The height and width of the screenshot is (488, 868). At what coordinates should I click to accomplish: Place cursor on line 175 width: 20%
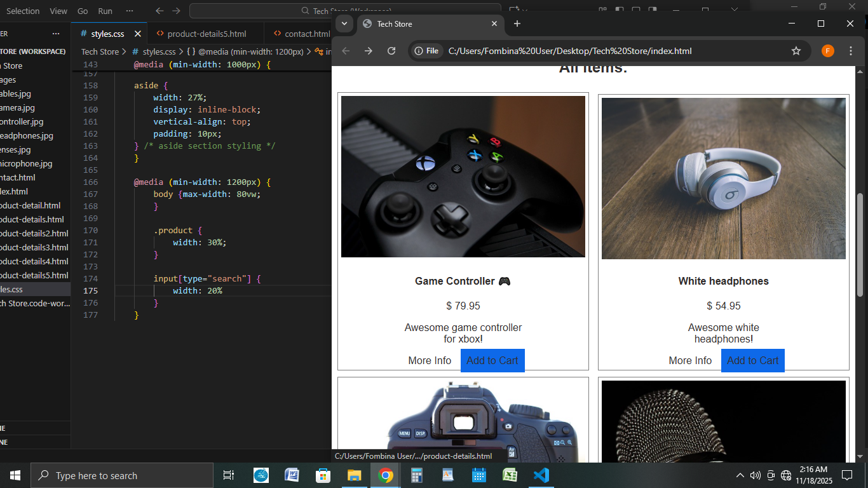pyautogui.click(x=198, y=290)
